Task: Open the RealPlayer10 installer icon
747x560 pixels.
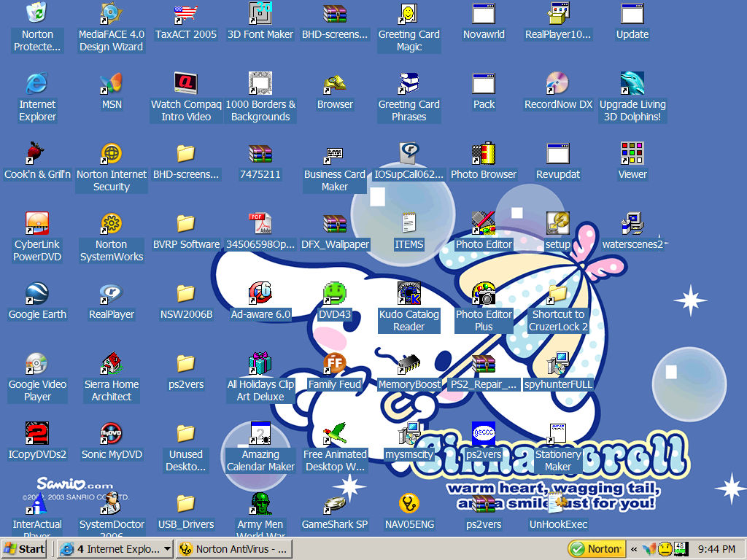Action: click(x=557, y=13)
